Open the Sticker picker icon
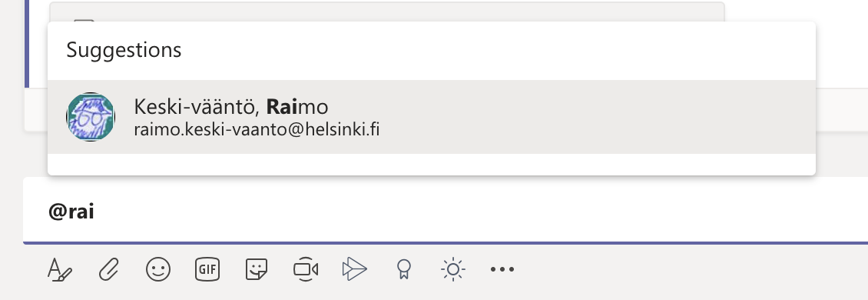This screenshot has height=300, width=868. [x=257, y=269]
